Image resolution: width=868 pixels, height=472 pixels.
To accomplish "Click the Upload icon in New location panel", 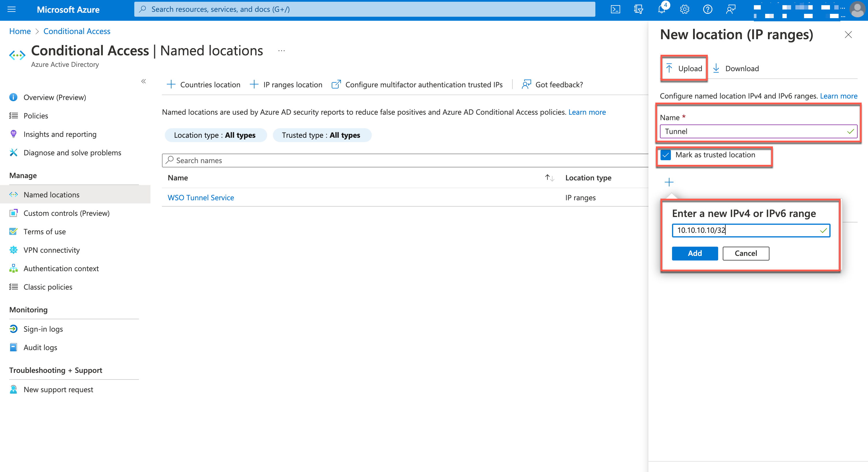I will 684,68.
